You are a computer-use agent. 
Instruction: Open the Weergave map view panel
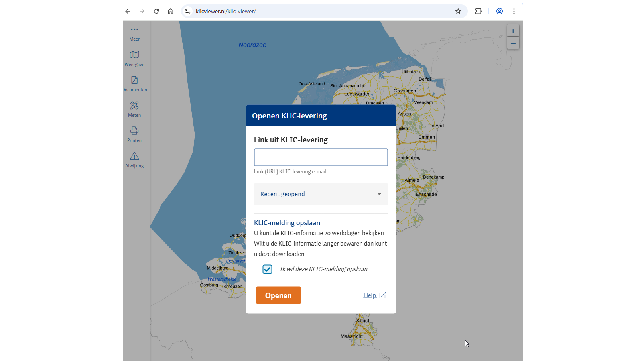point(134,55)
